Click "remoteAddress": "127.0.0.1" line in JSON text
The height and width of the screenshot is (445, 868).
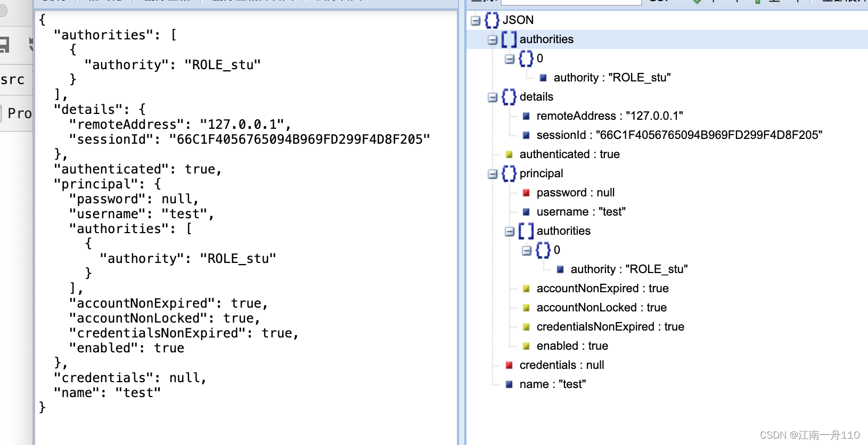tap(180, 125)
